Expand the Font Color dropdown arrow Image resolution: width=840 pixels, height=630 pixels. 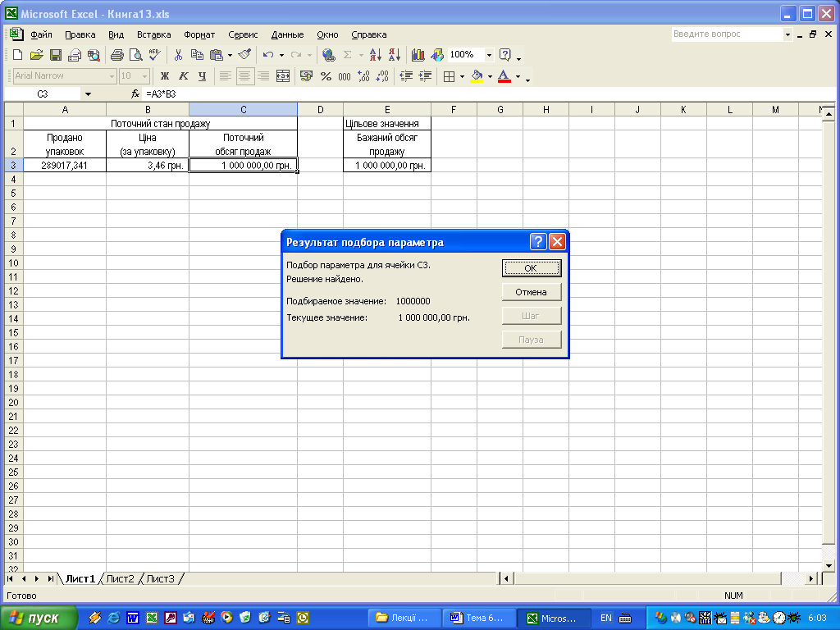[518, 76]
